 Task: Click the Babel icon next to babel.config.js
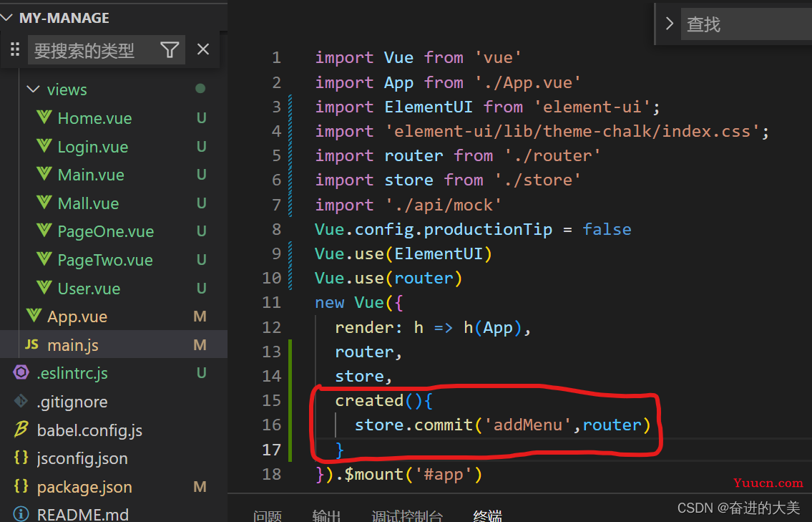pos(21,429)
